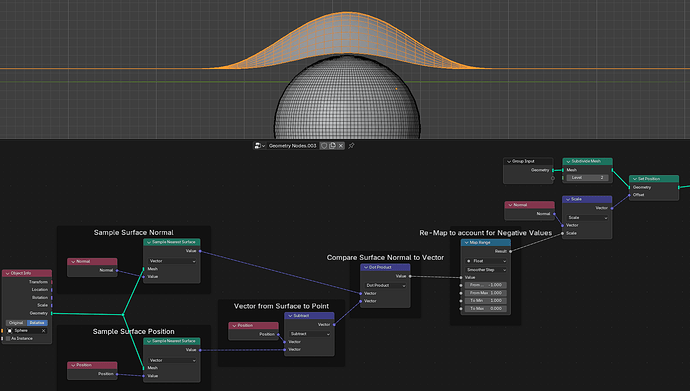690x391 pixels.
Task: Open the Subtract operation dropdown
Action: coord(310,334)
